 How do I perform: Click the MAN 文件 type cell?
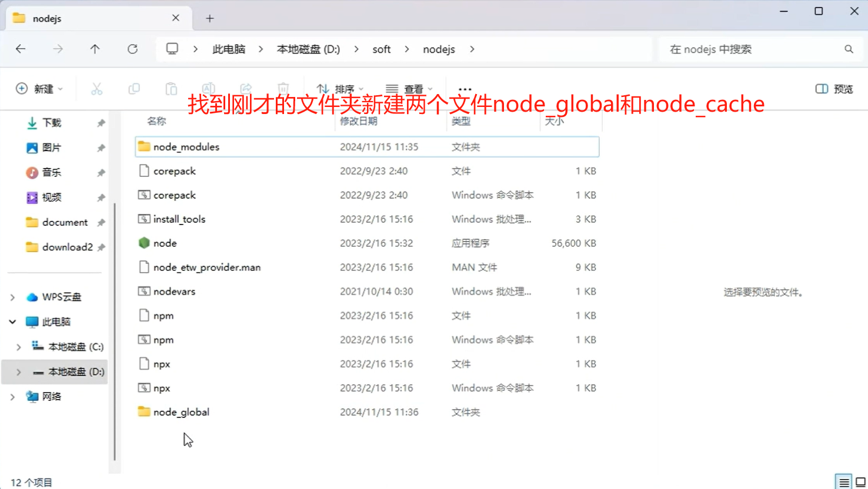(x=474, y=267)
